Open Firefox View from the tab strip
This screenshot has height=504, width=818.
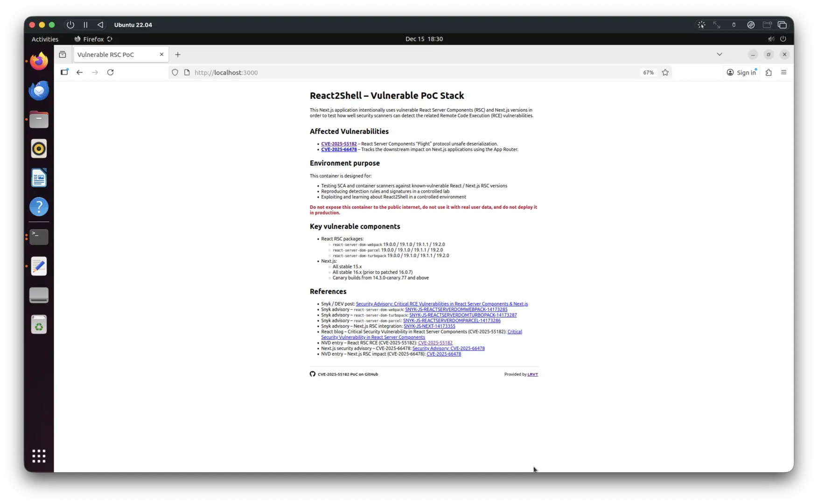63,54
